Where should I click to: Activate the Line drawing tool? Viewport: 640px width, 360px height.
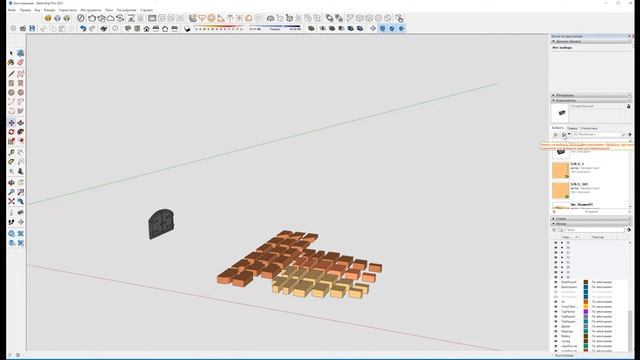[x=11, y=74]
